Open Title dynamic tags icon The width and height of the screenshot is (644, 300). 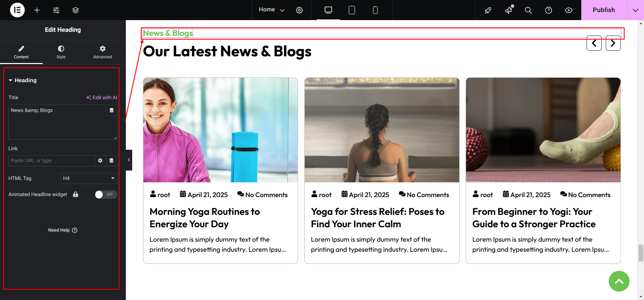[x=112, y=110]
